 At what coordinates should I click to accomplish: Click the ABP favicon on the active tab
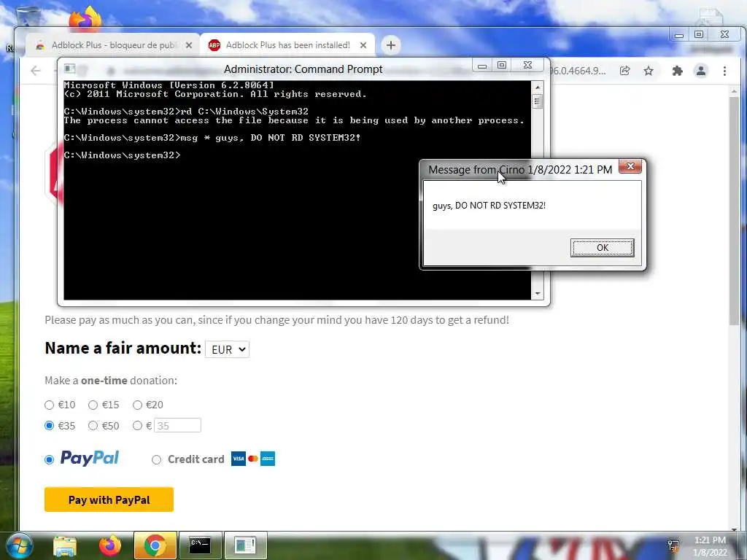coord(214,45)
